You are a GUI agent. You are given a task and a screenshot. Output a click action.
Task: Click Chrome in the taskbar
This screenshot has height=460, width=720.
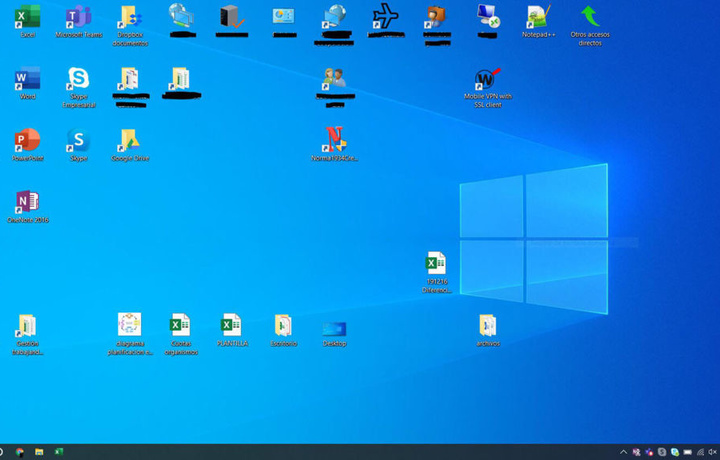[x=20, y=452]
